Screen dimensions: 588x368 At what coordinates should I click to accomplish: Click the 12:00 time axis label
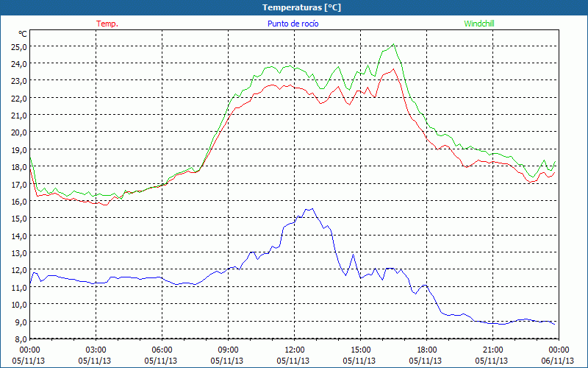(x=295, y=350)
